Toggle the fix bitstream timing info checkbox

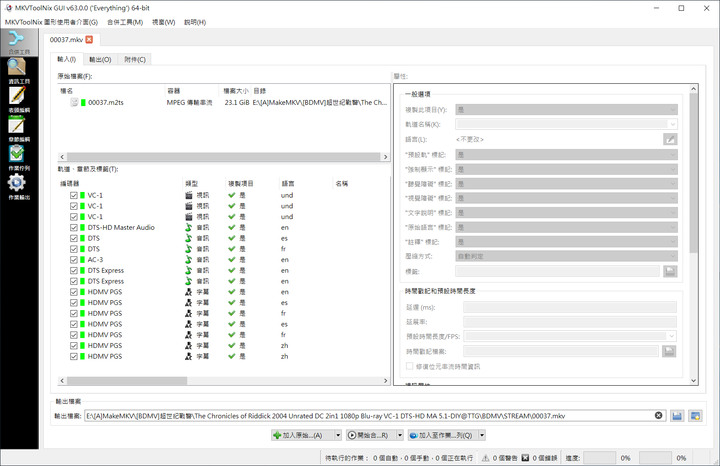(x=410, y=366)
